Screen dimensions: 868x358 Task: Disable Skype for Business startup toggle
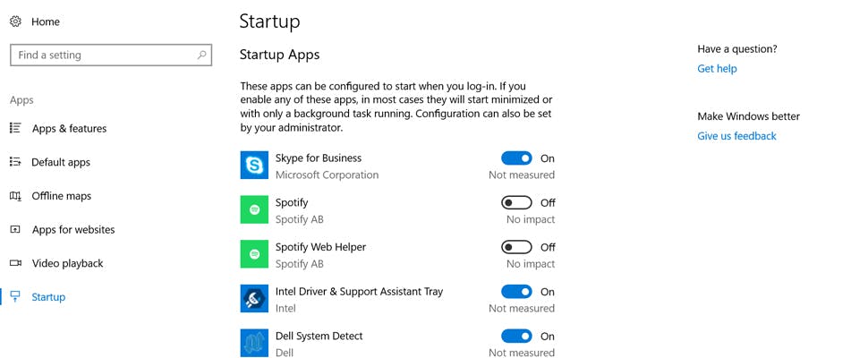coord(516,158)
